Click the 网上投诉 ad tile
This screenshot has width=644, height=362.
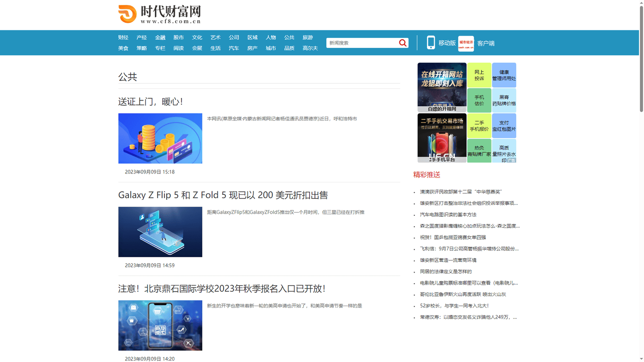[x=479, y=75]
